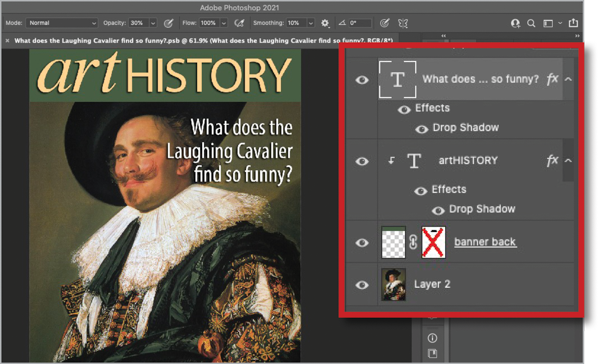Toggle Effects visibility under 'What does ... so funny?'
The width and height of the screenshot is (599, 364).
click(404, 110)
